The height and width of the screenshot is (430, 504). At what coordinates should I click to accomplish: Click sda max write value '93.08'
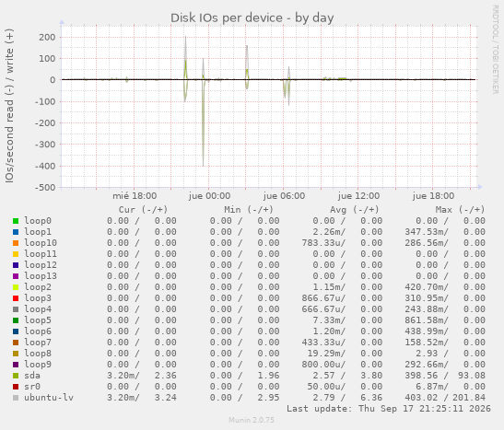[472, 376]
